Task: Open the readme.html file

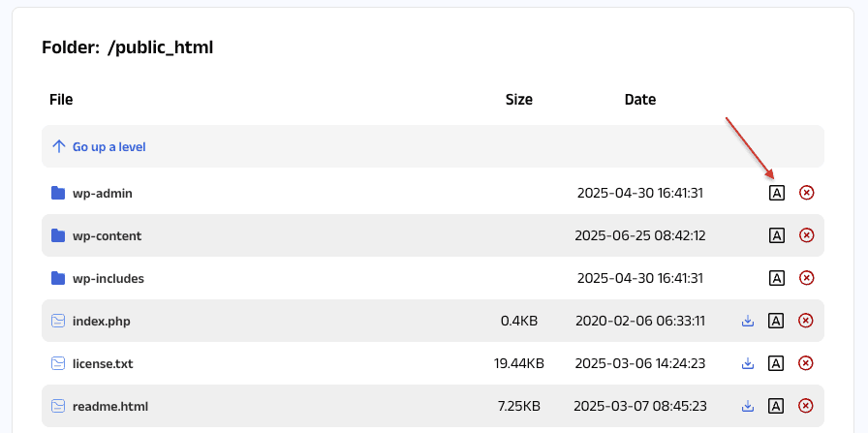Action: [109, 406]
